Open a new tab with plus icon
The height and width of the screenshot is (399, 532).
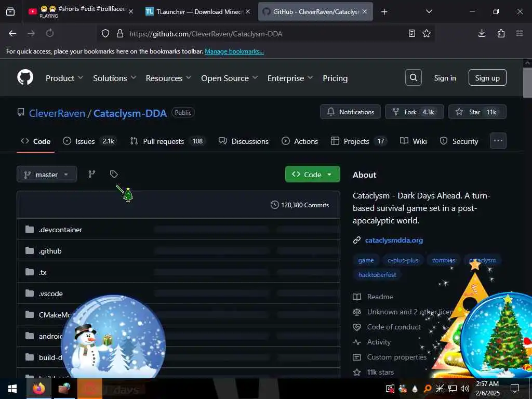(384, 12)
